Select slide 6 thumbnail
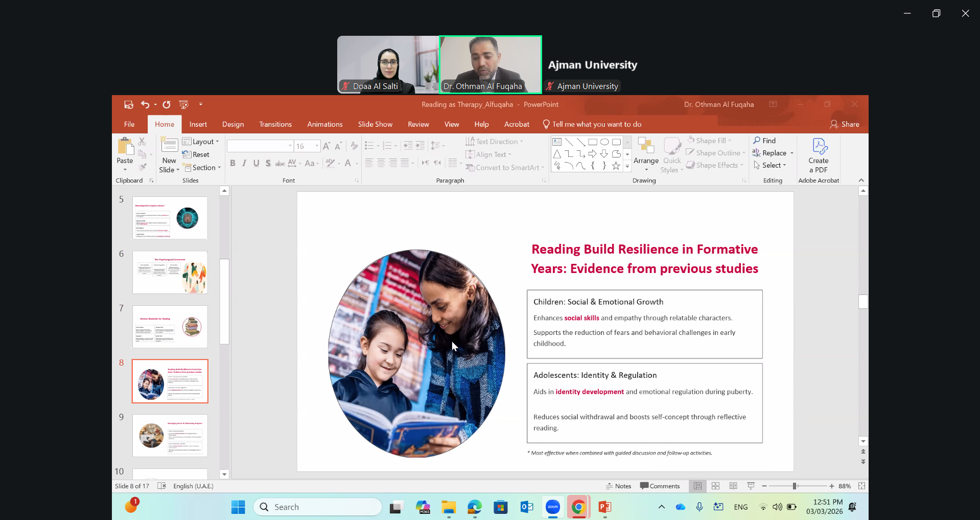Image resolution: width=980 pixels, height=520 pixels. point(170,272)
